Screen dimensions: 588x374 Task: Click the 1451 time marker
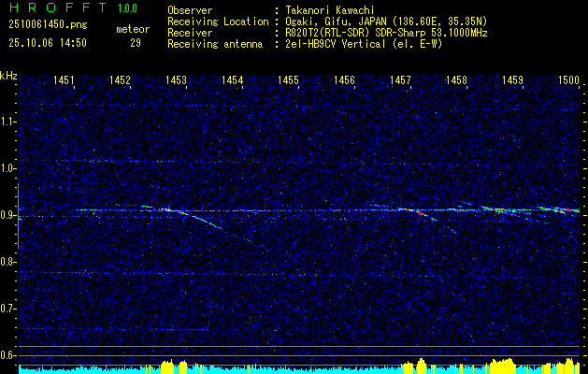pos(64,79)
